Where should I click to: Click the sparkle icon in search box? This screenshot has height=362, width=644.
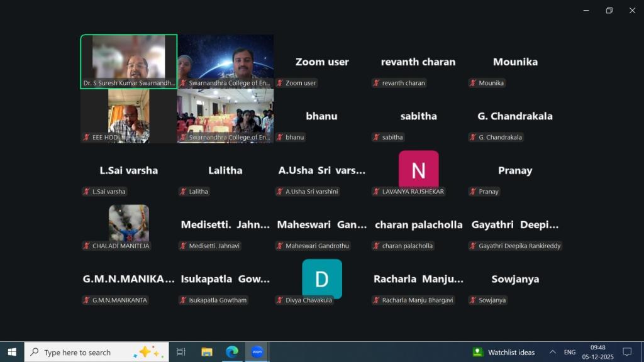(145, 352)
